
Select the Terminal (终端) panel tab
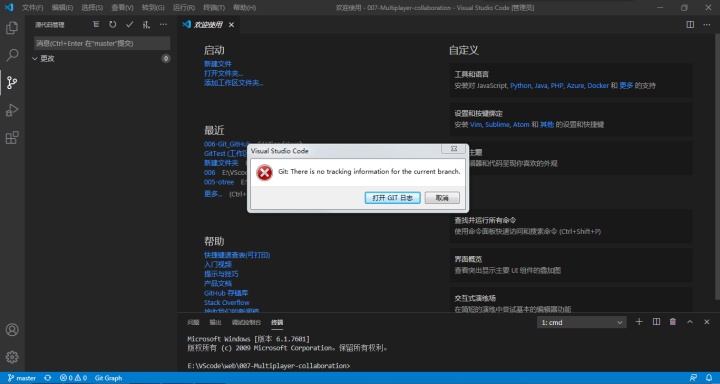[277, 322]
